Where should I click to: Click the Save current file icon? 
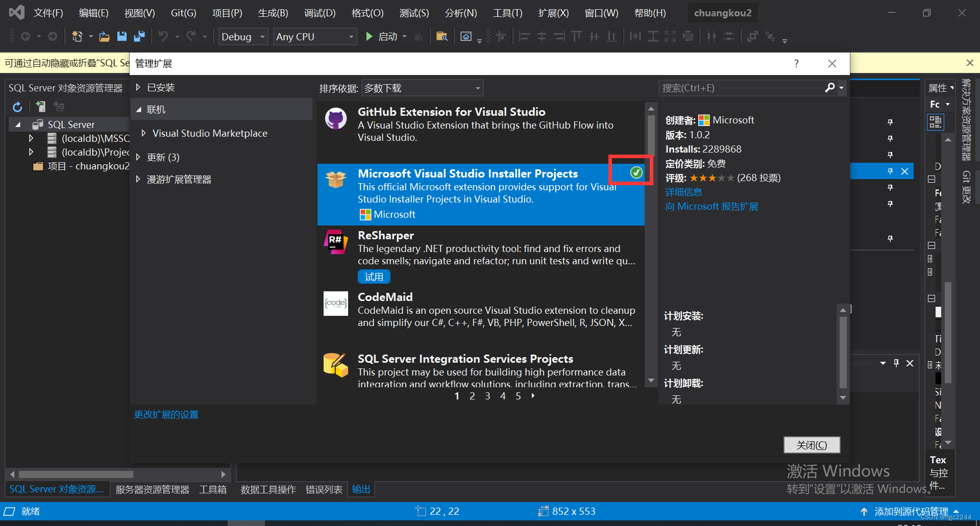[x=121, y=36]
